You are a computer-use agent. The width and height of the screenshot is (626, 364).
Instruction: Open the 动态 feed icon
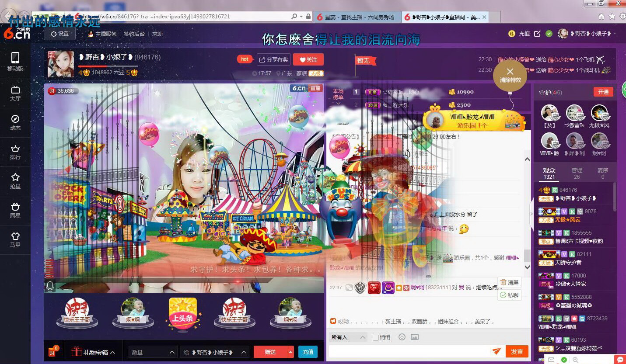click(x=15, y=123)
